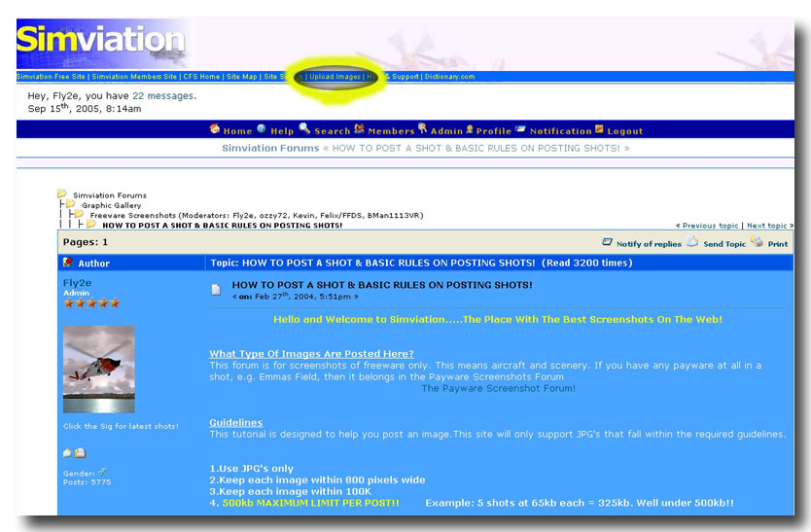Open the Members menu link

pos(391,131)
